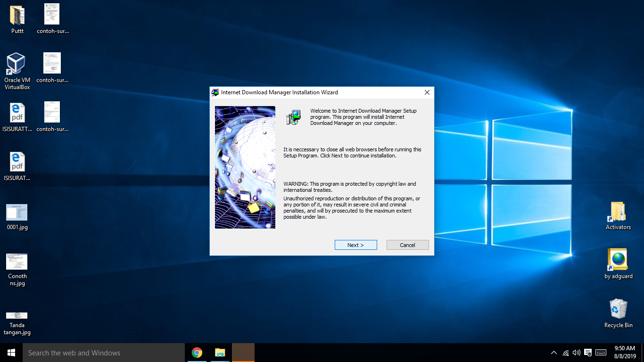Select Oracle VM VirtualBox shortcut

[x=17, y=72]
